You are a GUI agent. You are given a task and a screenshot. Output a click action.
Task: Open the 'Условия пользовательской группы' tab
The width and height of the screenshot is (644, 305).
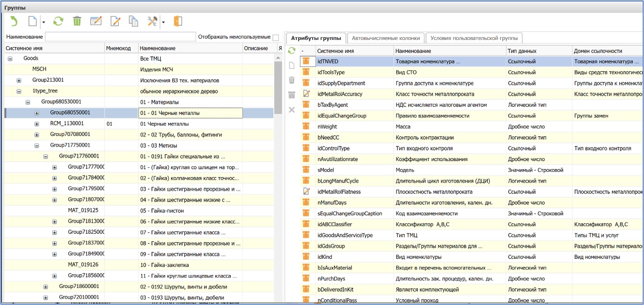[x=474, y=38]
